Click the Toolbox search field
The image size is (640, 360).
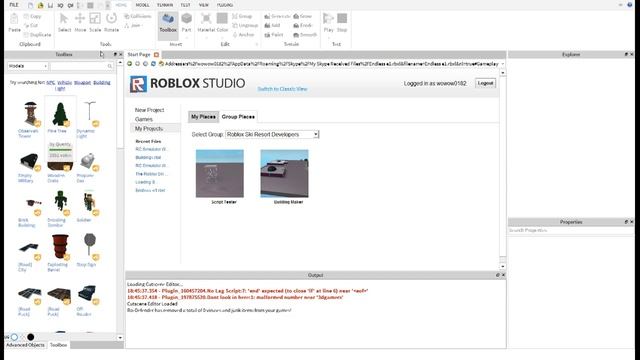click(x=82, y=66)
